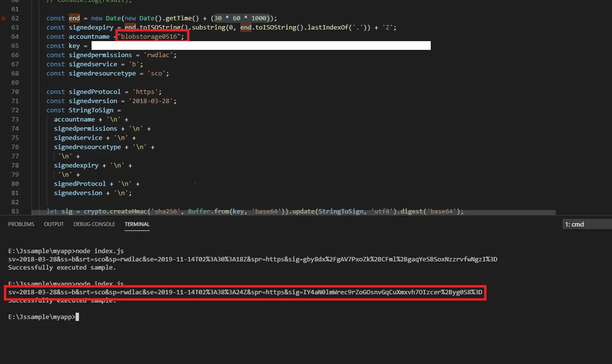The image size is (612, 364).
Task: Switch to the PROBLEMS panel tab
Action: (21, 224)
